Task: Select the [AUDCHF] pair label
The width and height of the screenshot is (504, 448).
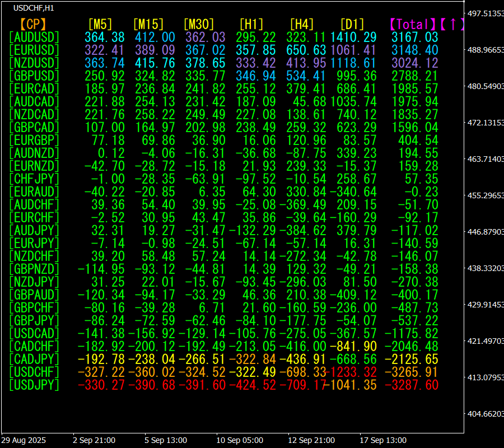Action: (x=34, y=205)
